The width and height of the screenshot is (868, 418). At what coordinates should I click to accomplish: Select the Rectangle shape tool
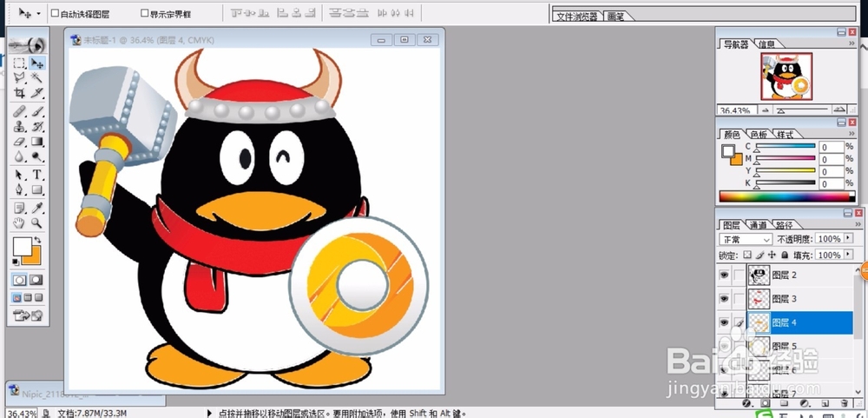pos(37,190)
